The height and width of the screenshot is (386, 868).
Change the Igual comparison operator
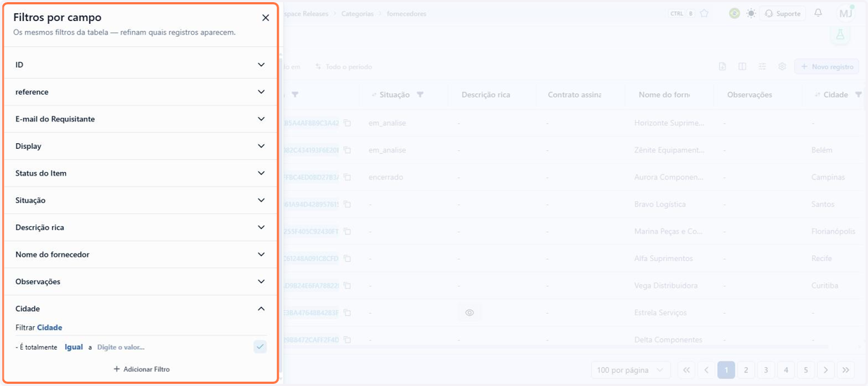[x=74, y=347]
